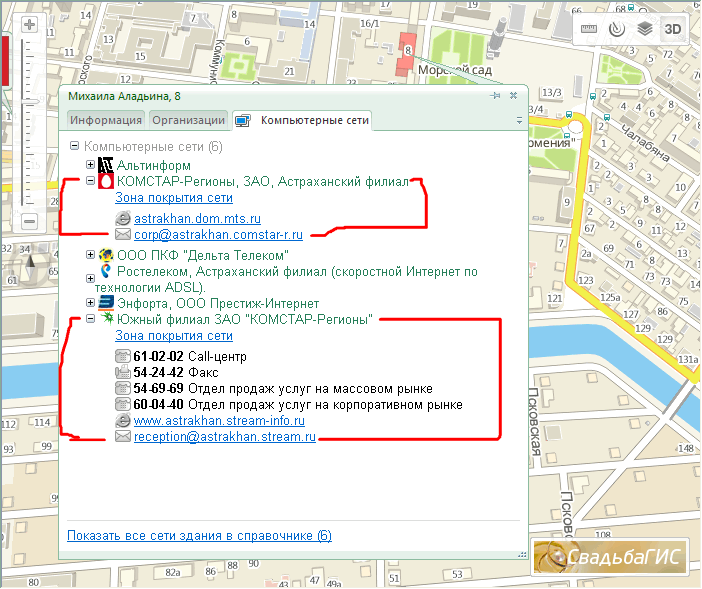Viewport: 702px width, 589px height.
Task: Click phone icon beside 61-02-02 Call-центр
Action: click(x=123, y=356)
